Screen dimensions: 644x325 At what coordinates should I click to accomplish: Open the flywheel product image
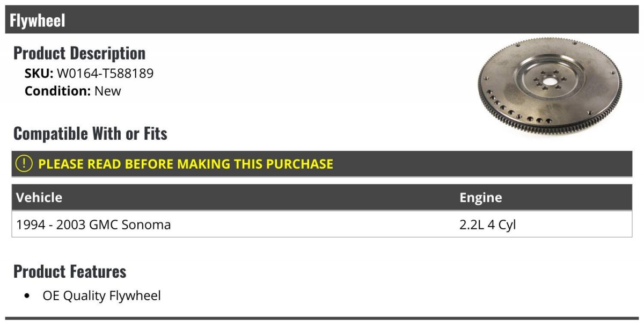click(549, 86)
